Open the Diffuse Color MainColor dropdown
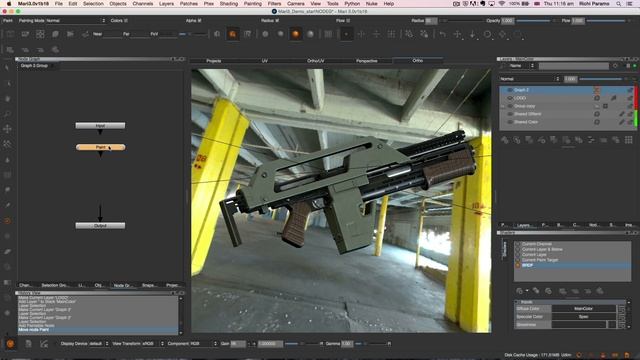This screenshot has width=640, height=360. 584,309
